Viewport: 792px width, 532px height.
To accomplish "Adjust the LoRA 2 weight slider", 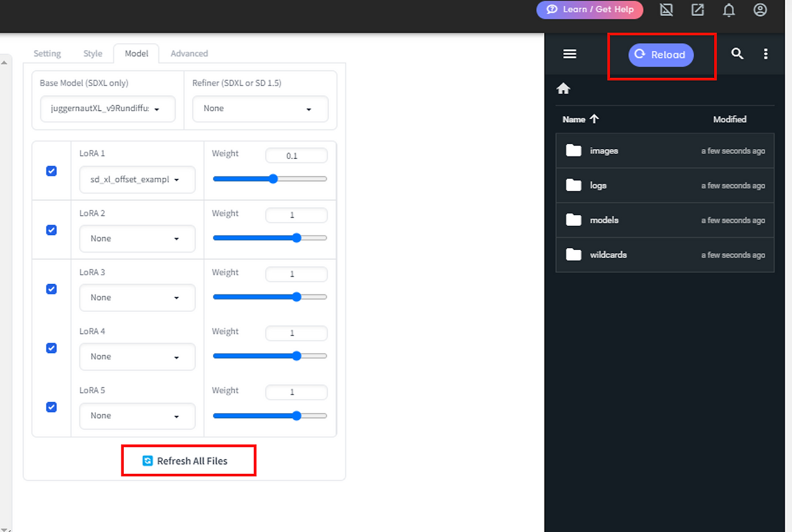I will pyautogui.click(x=270, y=238).
